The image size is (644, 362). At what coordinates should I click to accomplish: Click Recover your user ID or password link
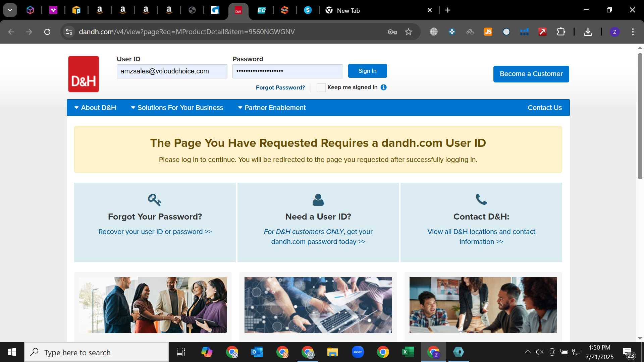(x=155, y=232)
